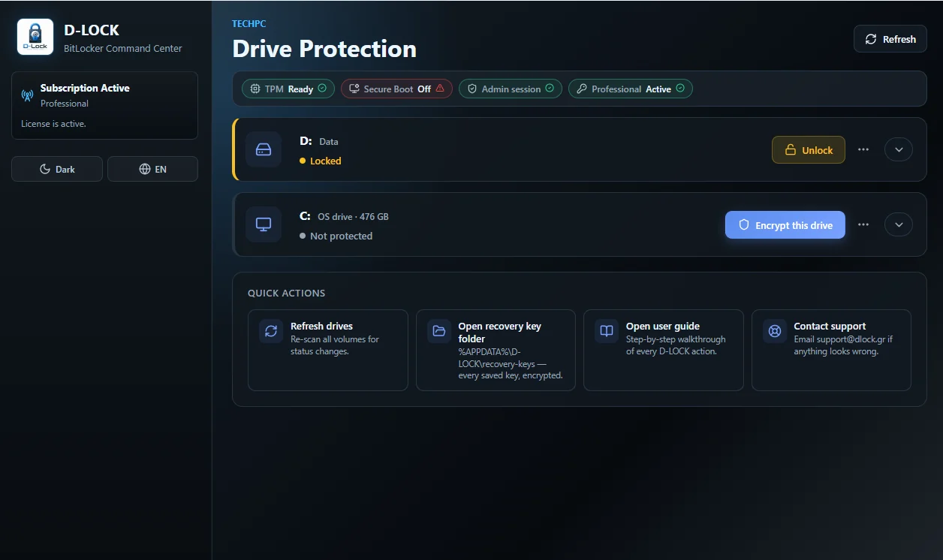Click the BitLocker Command Center subtitle
Image resolution: width=943 pixels, height=560 pixels.
click(x=123, y=48)
